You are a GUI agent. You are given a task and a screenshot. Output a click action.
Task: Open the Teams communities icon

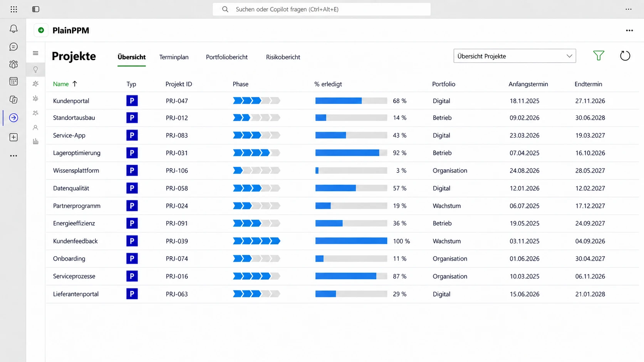coord(13,64)
